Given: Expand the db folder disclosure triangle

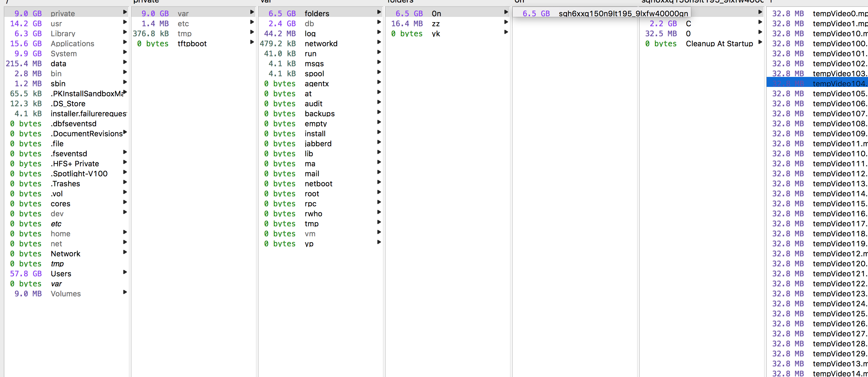Looking at the screenshot, I should pyautogui.click(x=379, y=22).
